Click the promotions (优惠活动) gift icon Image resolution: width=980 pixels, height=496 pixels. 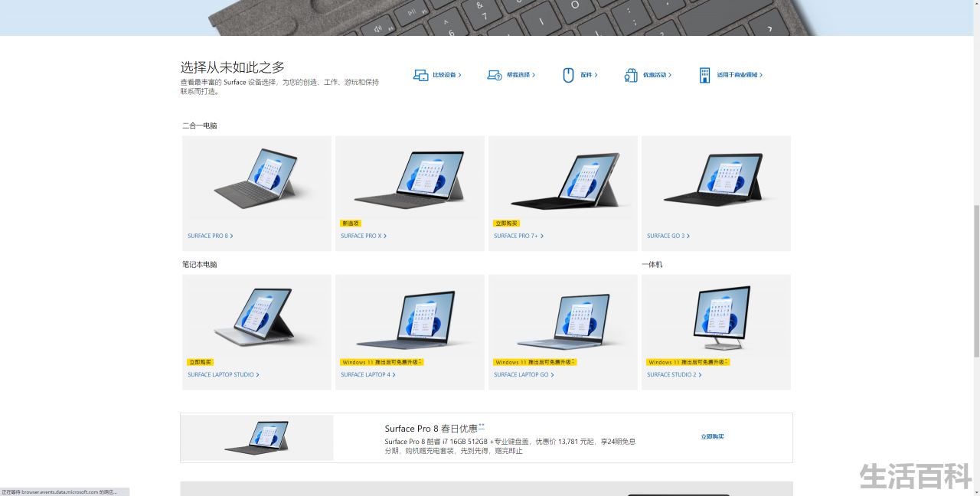tap(631, 75)
